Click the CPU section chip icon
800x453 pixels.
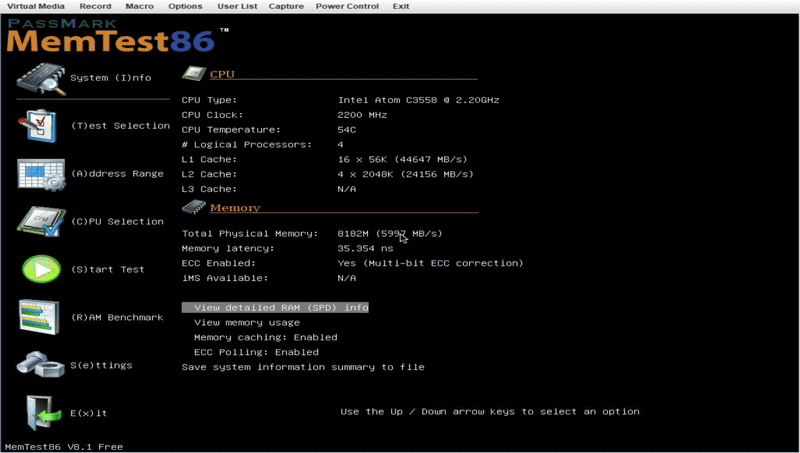point(194,74)
